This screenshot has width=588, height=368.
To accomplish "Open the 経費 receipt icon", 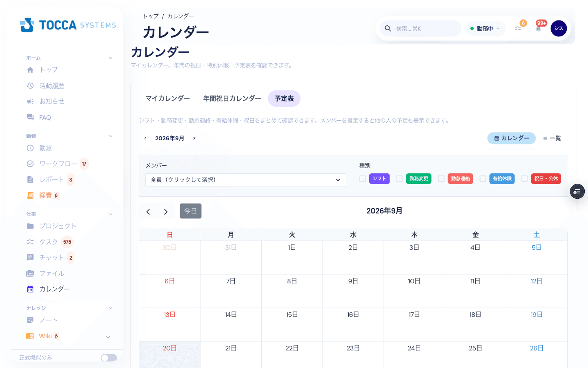I will 30,195.
